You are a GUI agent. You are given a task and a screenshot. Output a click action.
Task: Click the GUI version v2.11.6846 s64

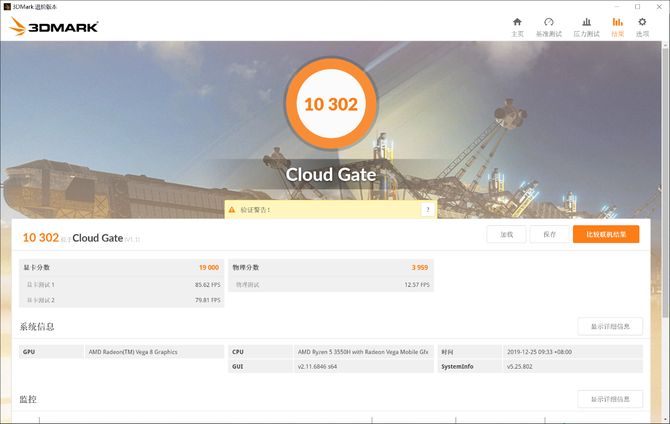coord(317,366)
